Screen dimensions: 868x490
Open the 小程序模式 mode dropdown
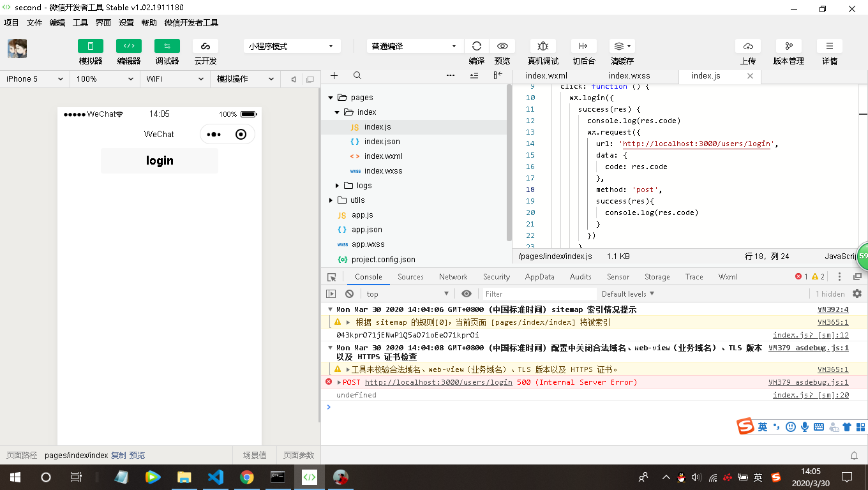click(292, 46)
